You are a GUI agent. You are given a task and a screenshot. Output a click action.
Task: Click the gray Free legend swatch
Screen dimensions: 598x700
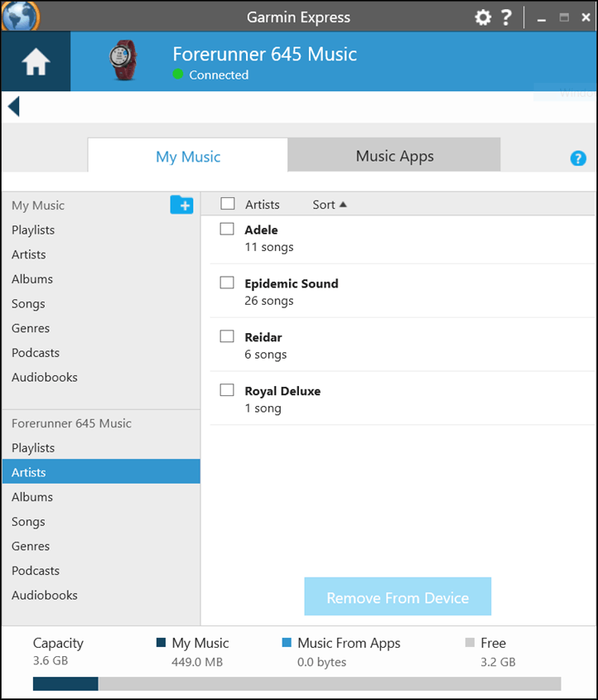coord(470,642)
